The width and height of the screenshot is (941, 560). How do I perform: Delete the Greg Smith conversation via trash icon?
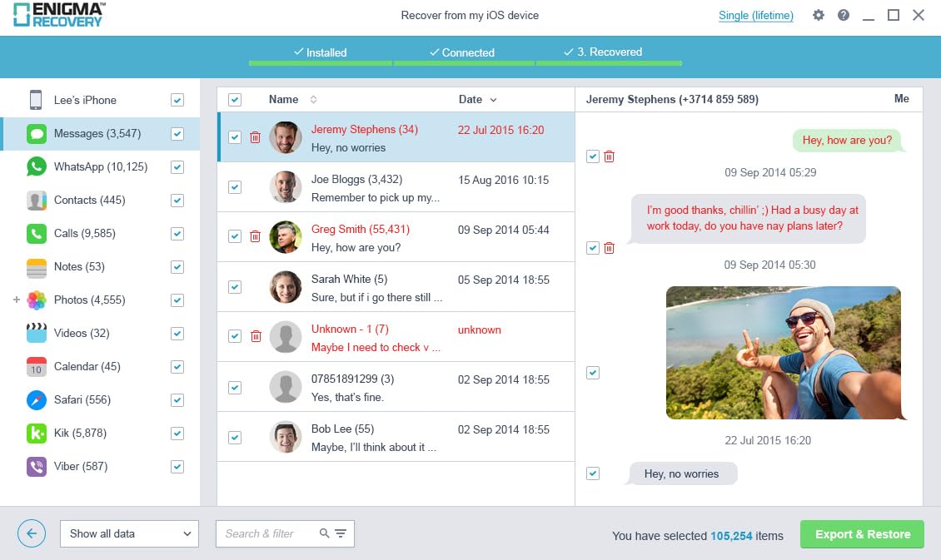255,236
